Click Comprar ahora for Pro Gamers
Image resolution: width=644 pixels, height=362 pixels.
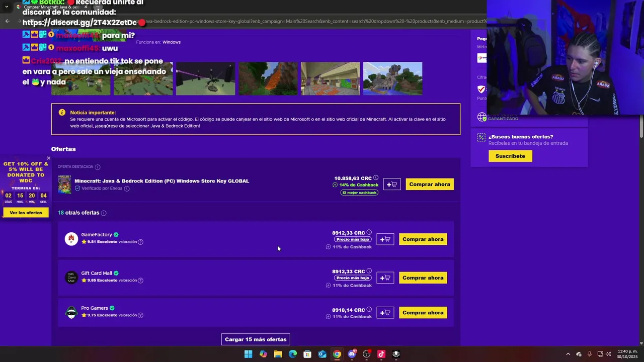(x=423, y=313)
